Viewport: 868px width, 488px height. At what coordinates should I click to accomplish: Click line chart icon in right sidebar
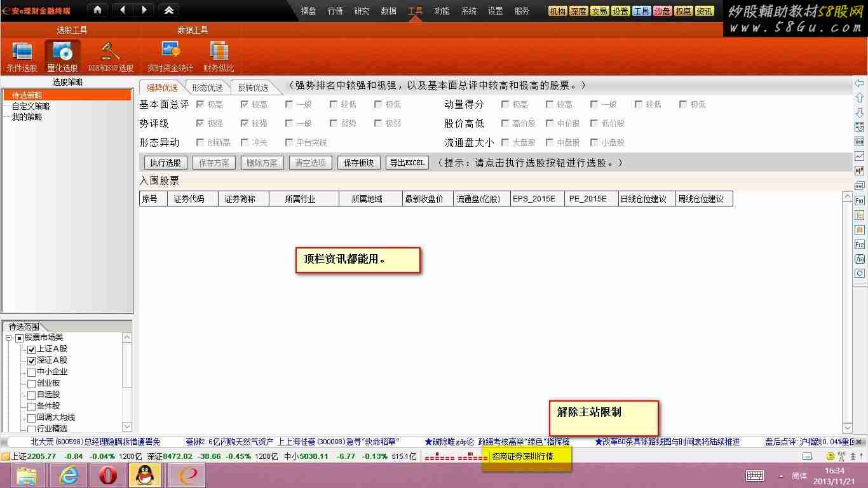point(859,156)
